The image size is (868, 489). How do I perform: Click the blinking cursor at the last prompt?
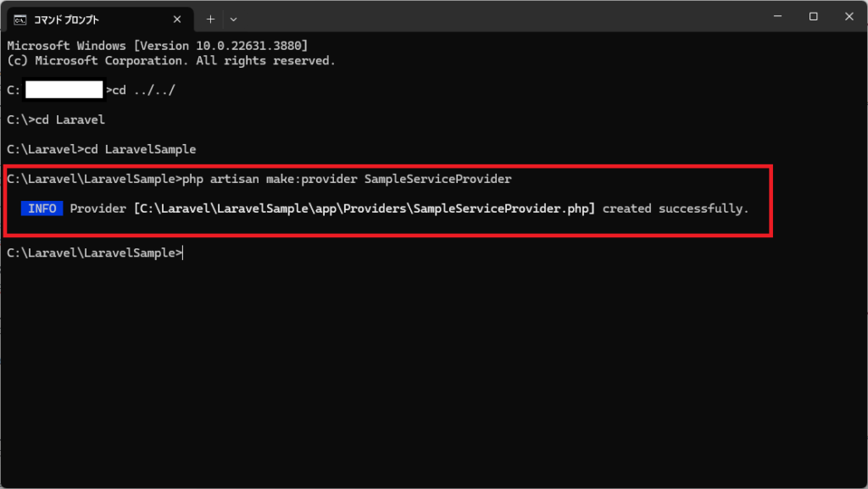click(183, 253)
